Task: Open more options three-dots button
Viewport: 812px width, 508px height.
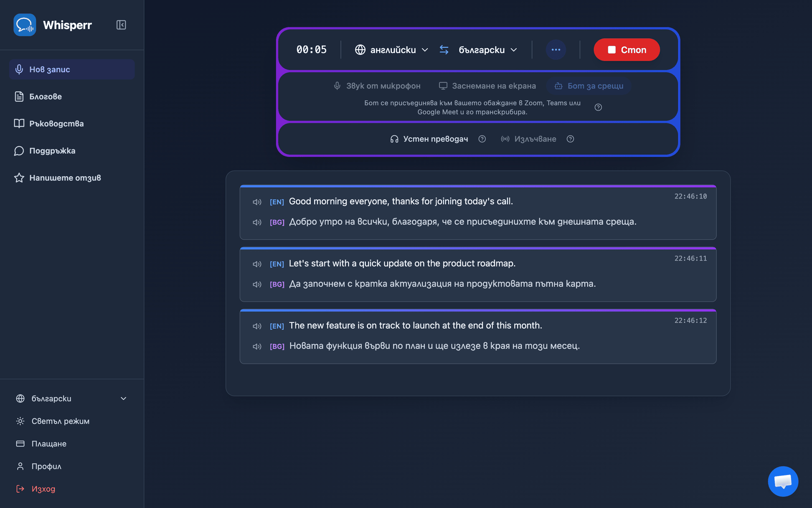Action: pos(556,50)
